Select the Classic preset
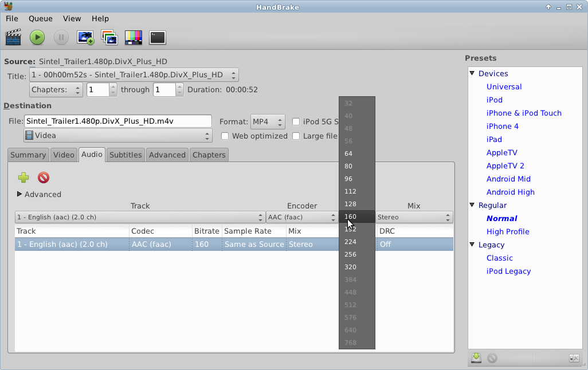Image resolution: width=588 pixels, height=370 pixels. [x=500, y=258]
